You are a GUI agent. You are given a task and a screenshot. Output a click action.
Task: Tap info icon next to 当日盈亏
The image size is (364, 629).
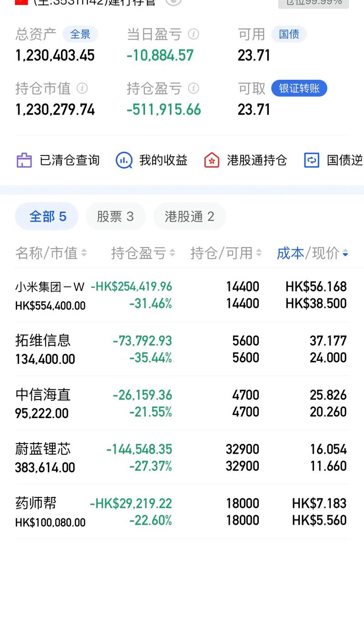[x=193, y=34]
